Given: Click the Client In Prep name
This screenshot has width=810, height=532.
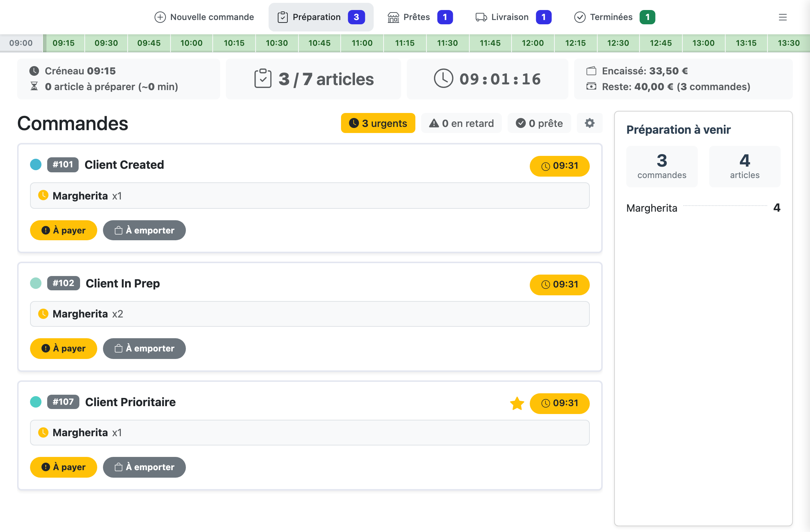Looking at the screenshot, I should tap(123, 283).
